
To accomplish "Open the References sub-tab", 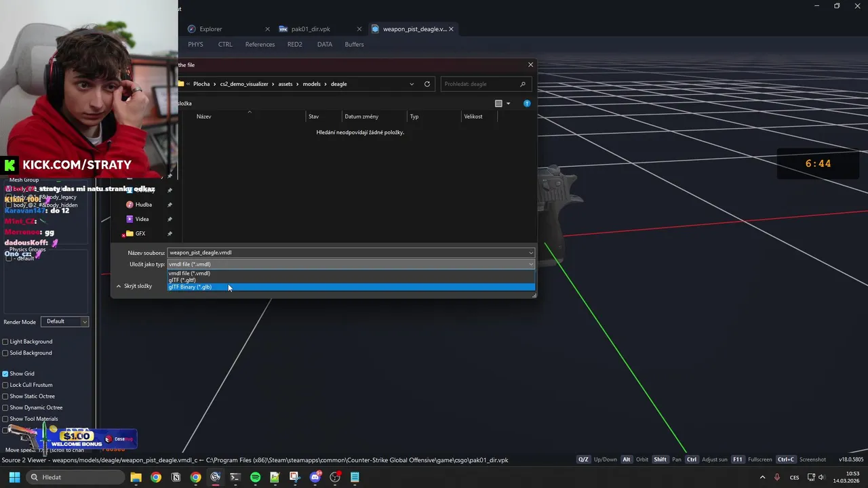I will [x=260, y=45].
